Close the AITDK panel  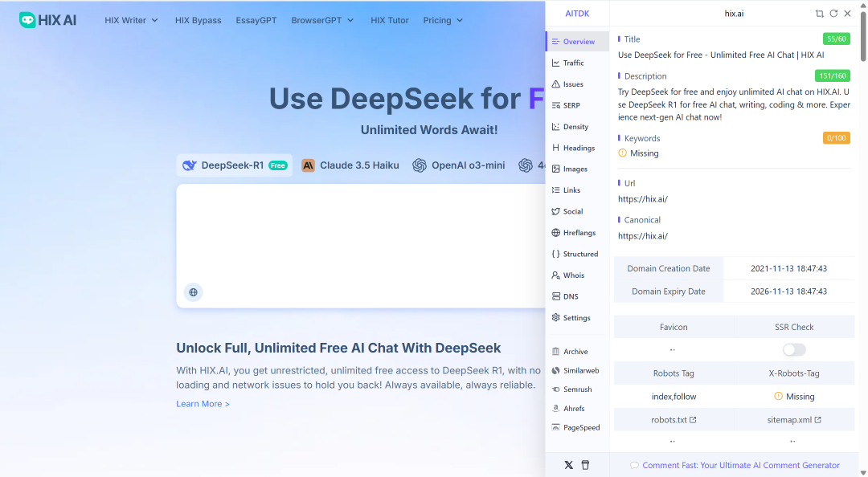click(x=848, y=14)
